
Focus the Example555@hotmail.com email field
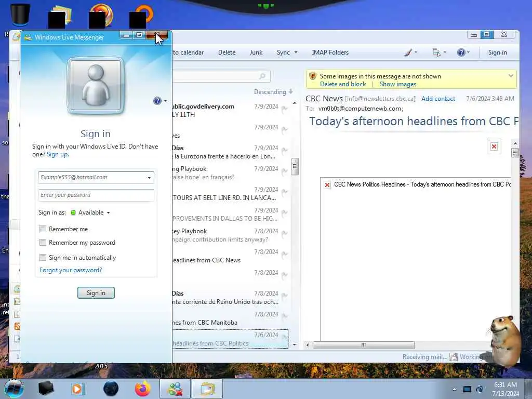96,178
